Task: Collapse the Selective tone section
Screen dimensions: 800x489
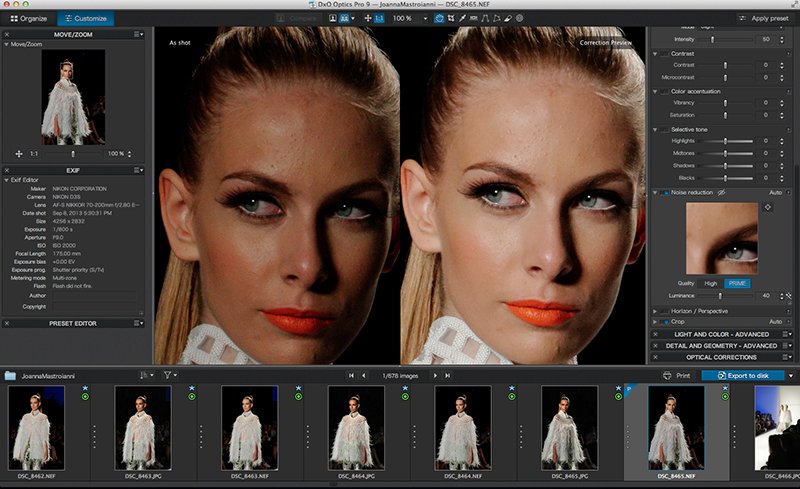Action: [x=655, y=130]
